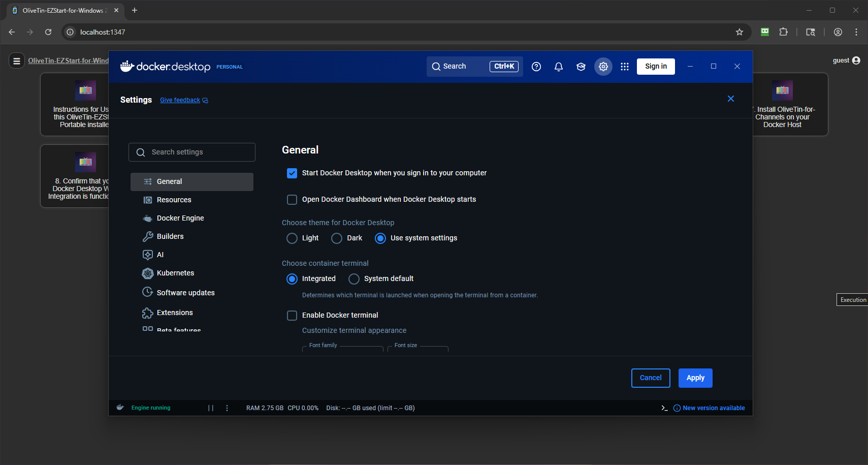Open the Docker apps grid icon
This screenshot has width=868, height=465.
(x=624, y=67)
